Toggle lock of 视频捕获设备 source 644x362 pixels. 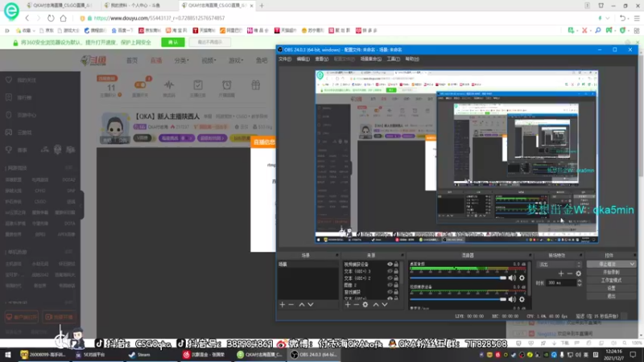396,265
